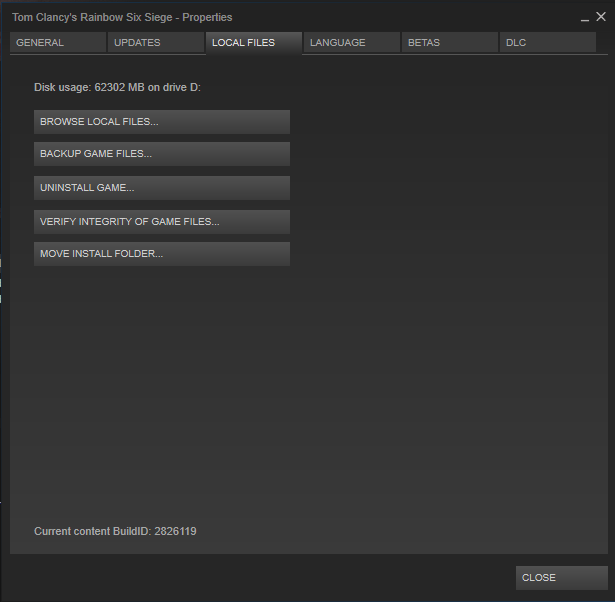Image resolution: width=615 pixels, height=602 pixels.
Task: Switch to the General tab
Action: (x=58, y=42)
